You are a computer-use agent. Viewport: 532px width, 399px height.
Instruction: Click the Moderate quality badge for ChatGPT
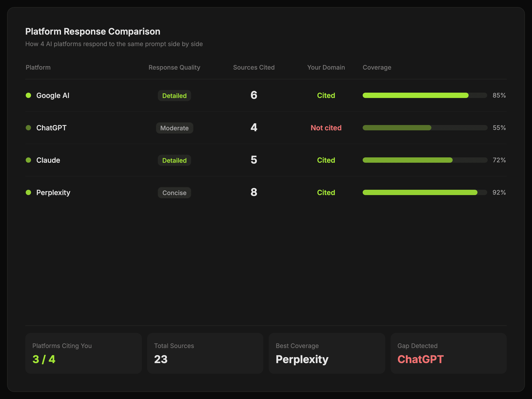(x=174, y=128)
